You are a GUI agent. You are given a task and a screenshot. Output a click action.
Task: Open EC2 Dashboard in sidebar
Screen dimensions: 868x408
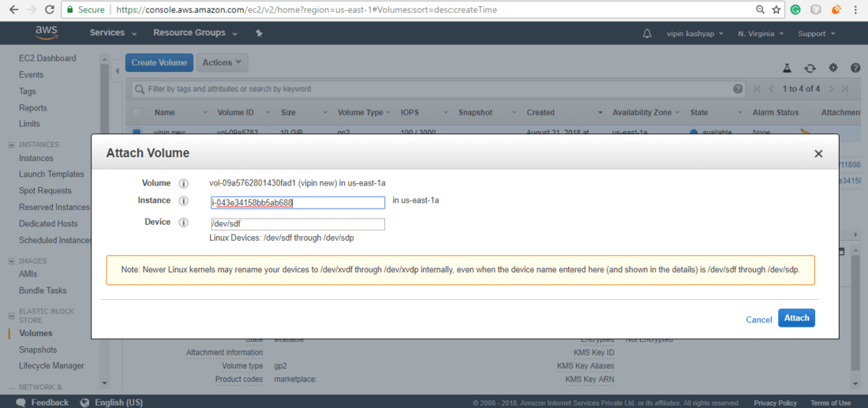pyautogui.click(x=47, y=58)
